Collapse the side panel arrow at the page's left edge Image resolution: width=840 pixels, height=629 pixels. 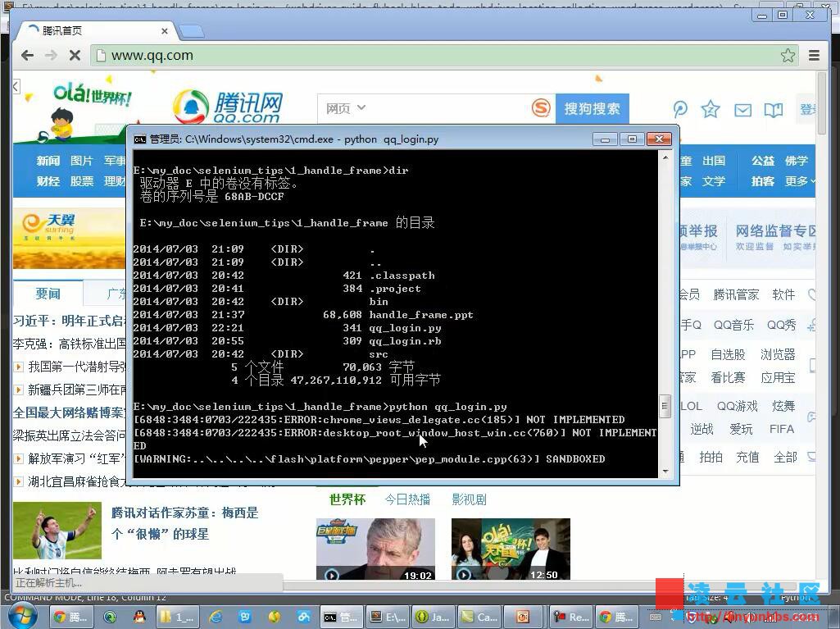(x=16, y=86)
